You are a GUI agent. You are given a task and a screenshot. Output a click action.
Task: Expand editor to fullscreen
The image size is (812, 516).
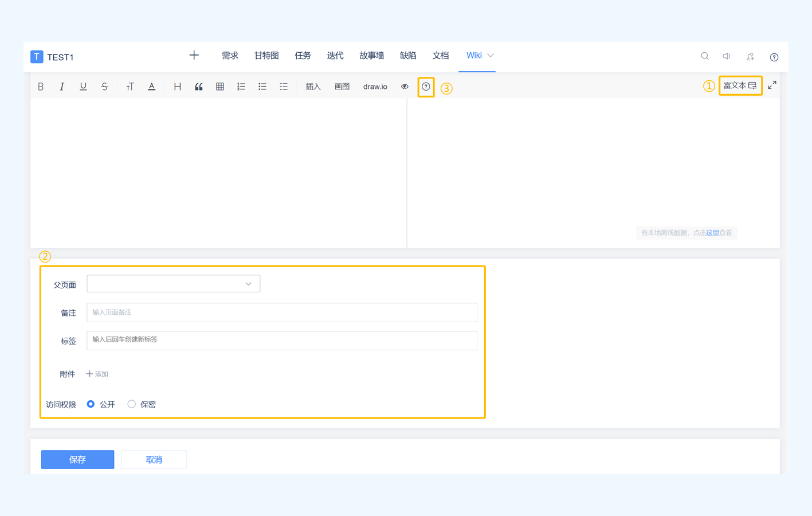(772, 85)
